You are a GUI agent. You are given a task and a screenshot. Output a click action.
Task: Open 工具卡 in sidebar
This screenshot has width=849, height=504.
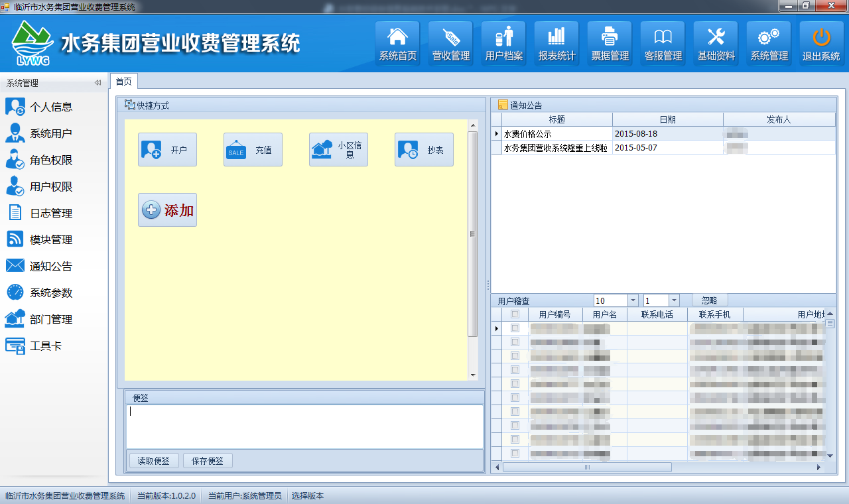pos(34,346)
